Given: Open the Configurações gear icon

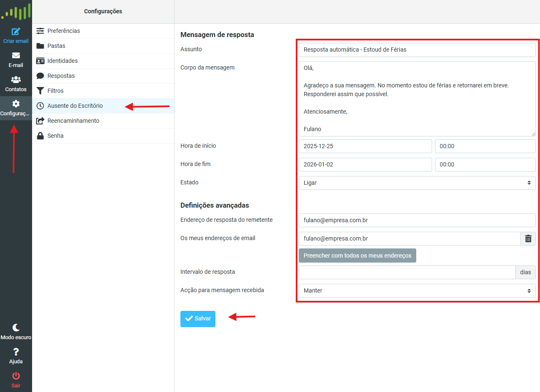Looking at the screenshot, I should [x=16, y=104].
